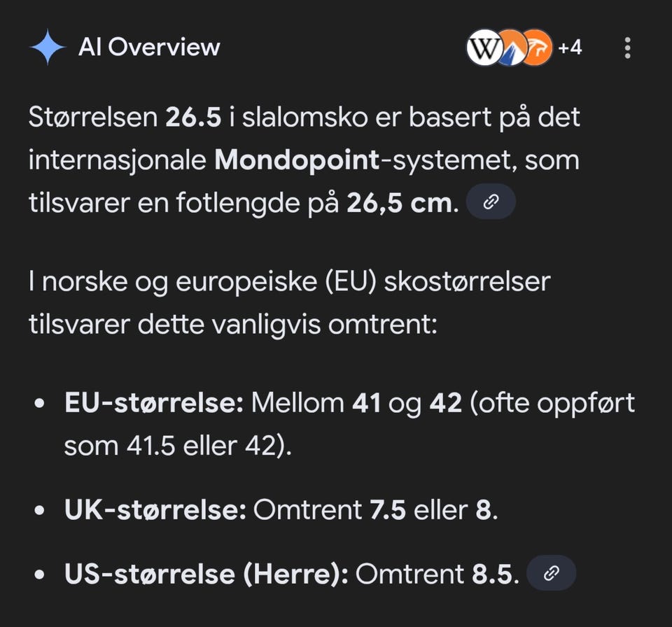Click the AI Overview sparkle icon
672x627 pixels.
pos(48,48)
